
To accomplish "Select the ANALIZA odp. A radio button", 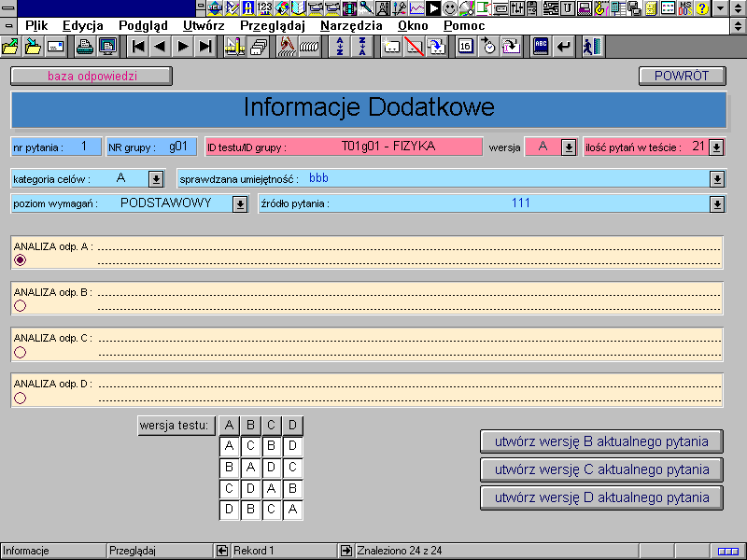I will click(21, 260).
